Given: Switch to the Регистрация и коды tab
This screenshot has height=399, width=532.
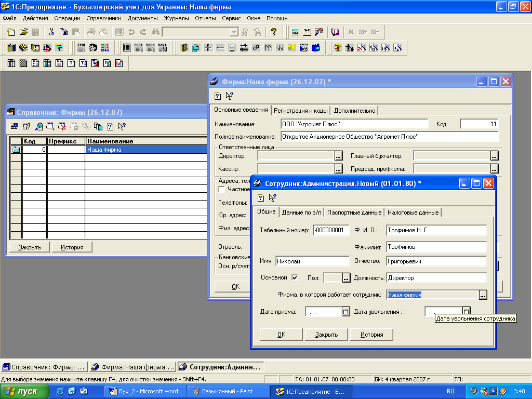Looking at the screenshot, I should pos(300,111).
